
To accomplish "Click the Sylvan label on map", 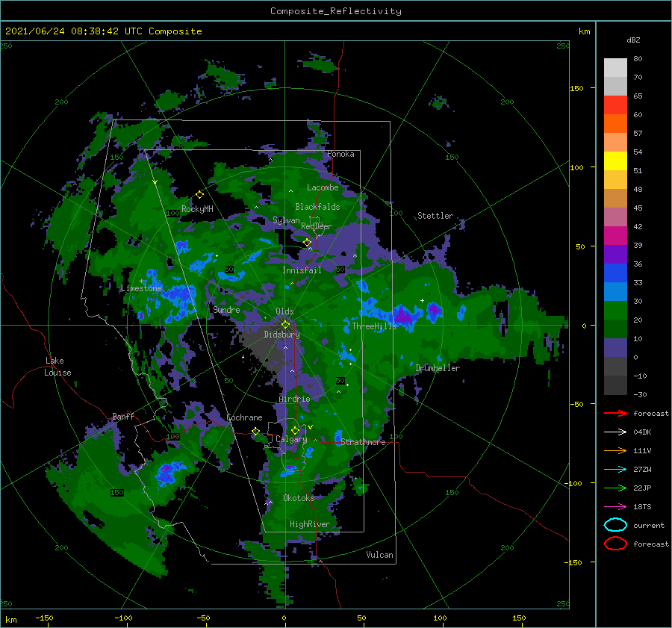I will click(286, 220).
